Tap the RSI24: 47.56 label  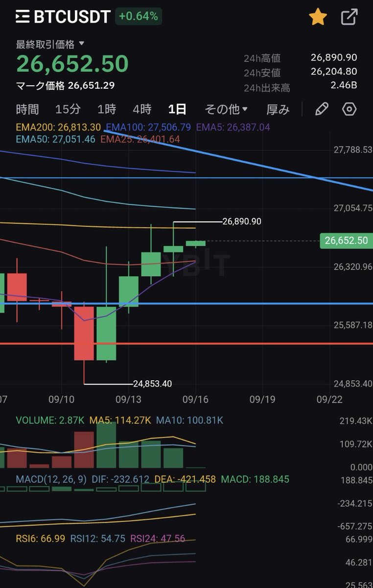pos(158,539)
